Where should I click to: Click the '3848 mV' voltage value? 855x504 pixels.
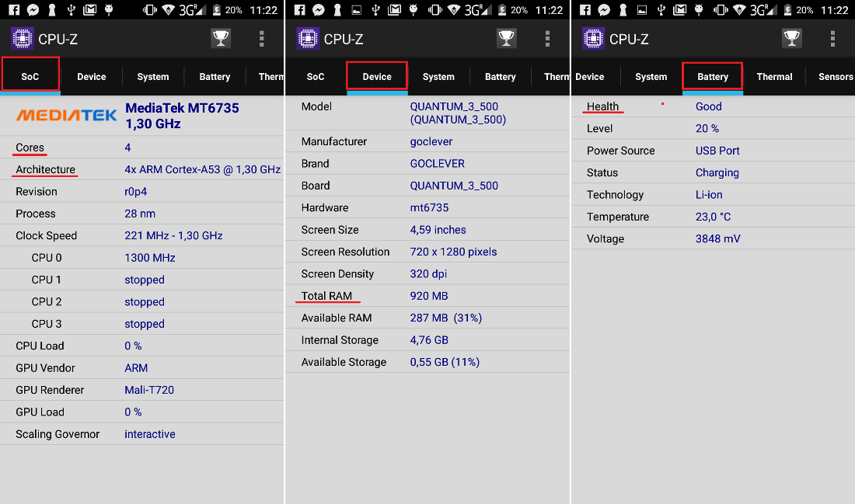[717, 238]
